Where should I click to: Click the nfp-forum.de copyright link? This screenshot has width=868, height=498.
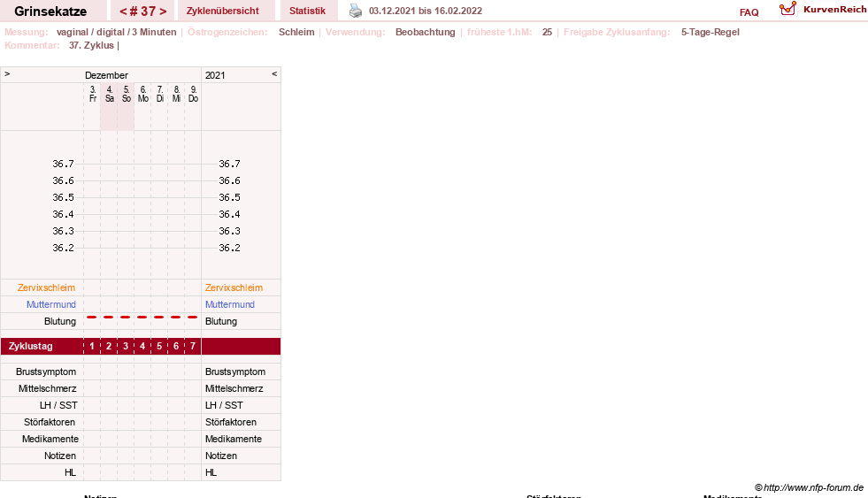809,487
